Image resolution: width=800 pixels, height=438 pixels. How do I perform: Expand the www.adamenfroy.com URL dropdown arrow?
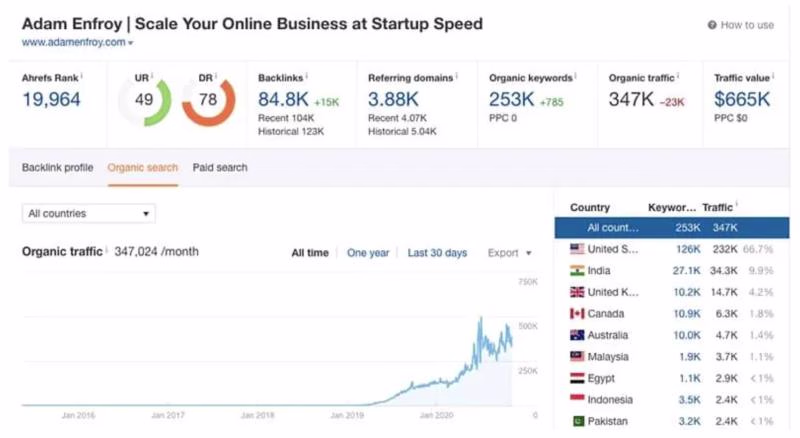pos(130,44)
